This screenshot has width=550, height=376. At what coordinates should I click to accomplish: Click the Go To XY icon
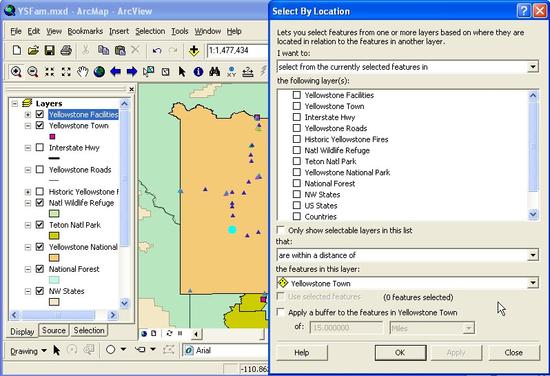click(x=231, y=72)
